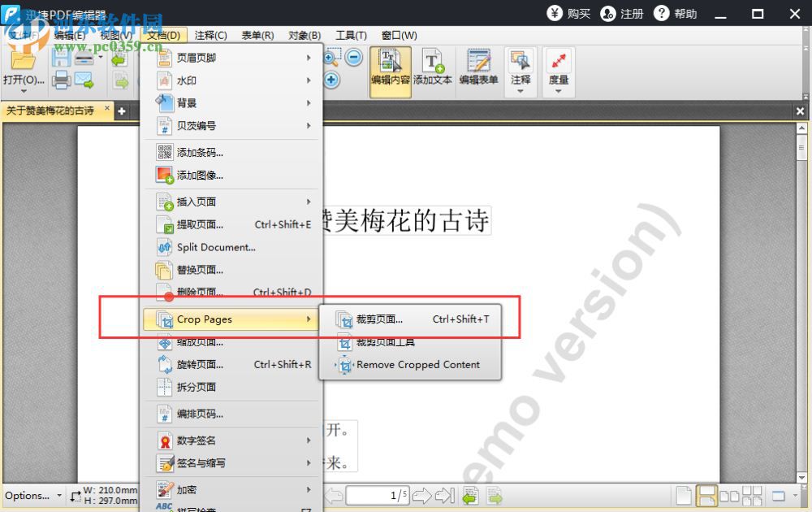812x512 pixels.
Task: Expand the 插入页面 submenu arrow
Action: [309, 202]
